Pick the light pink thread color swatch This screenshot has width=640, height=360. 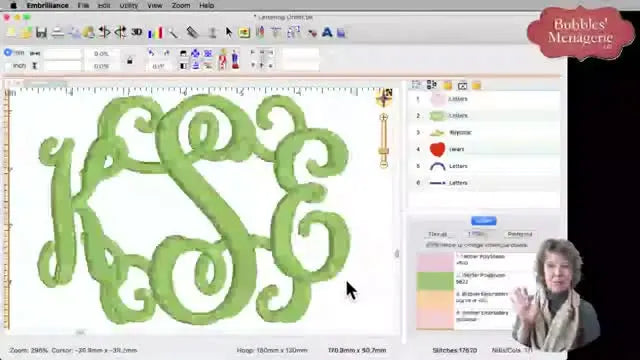coord(435,262)
